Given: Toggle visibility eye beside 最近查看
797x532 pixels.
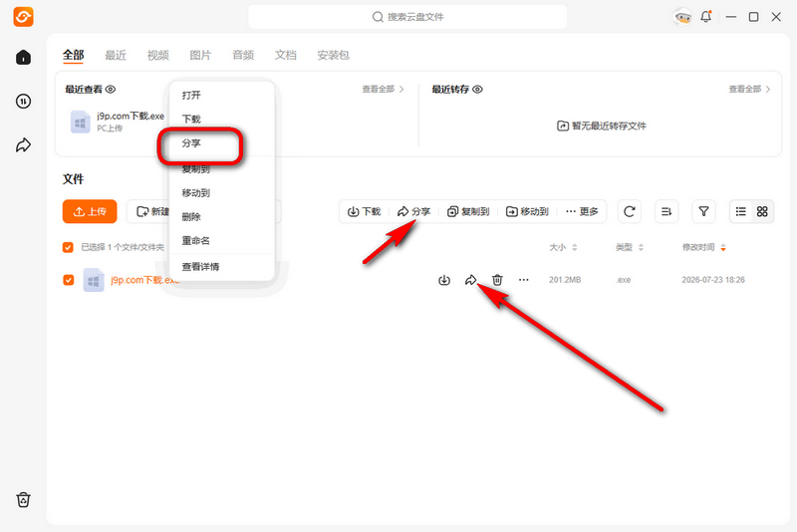Looking at the screenshot, I should [111, 90].
